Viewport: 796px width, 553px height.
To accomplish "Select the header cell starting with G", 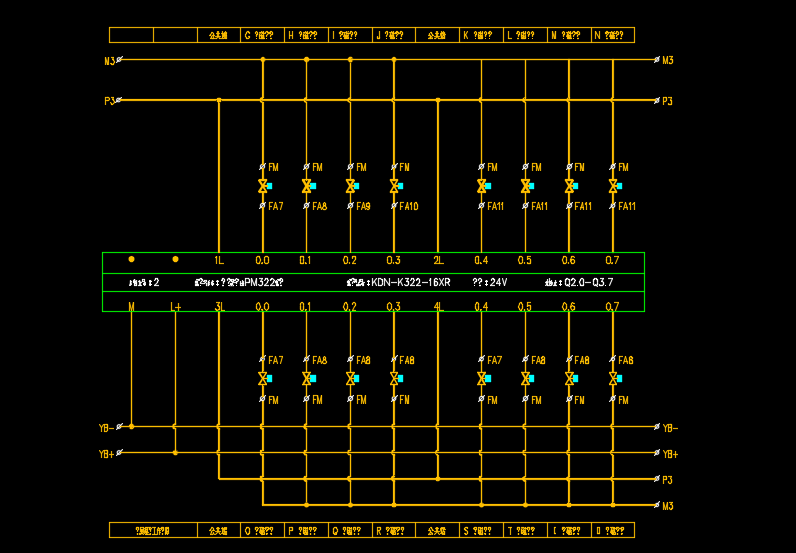I will tap(262, 35).
